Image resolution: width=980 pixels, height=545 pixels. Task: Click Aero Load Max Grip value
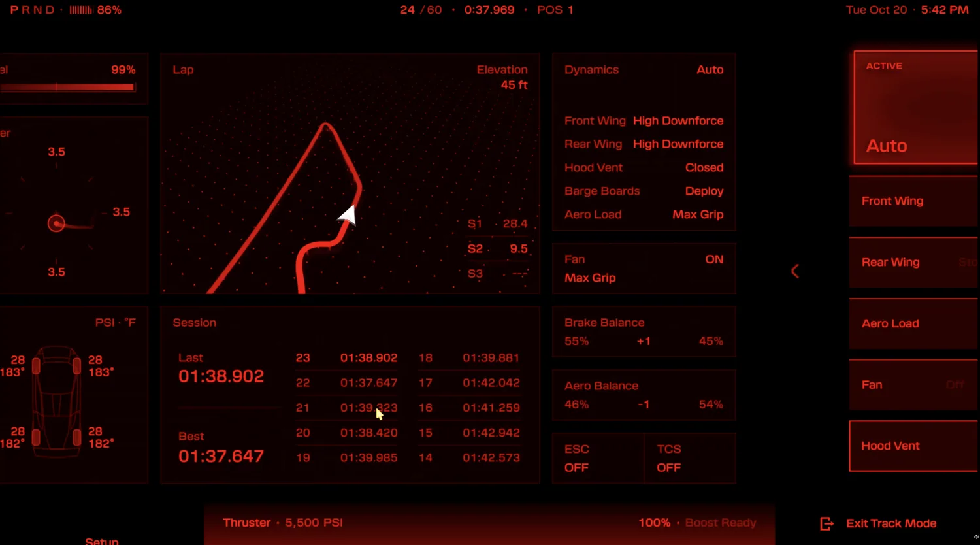698,215
